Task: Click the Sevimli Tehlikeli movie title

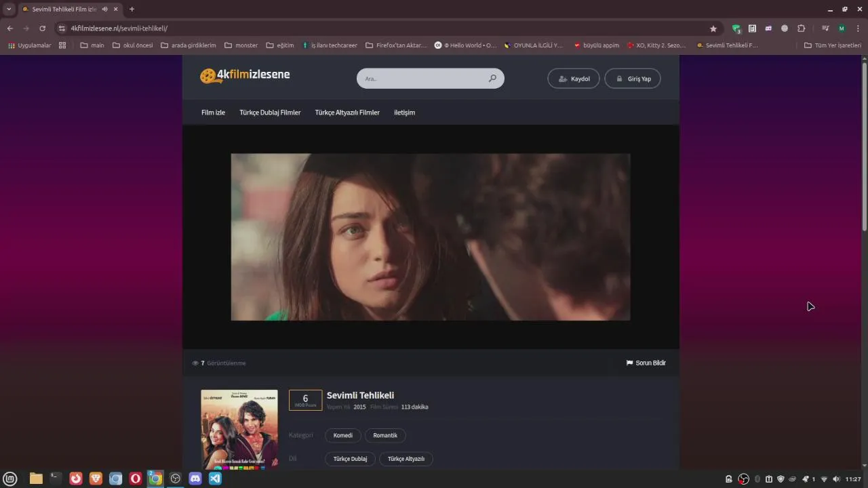Action: click(360, 395)
